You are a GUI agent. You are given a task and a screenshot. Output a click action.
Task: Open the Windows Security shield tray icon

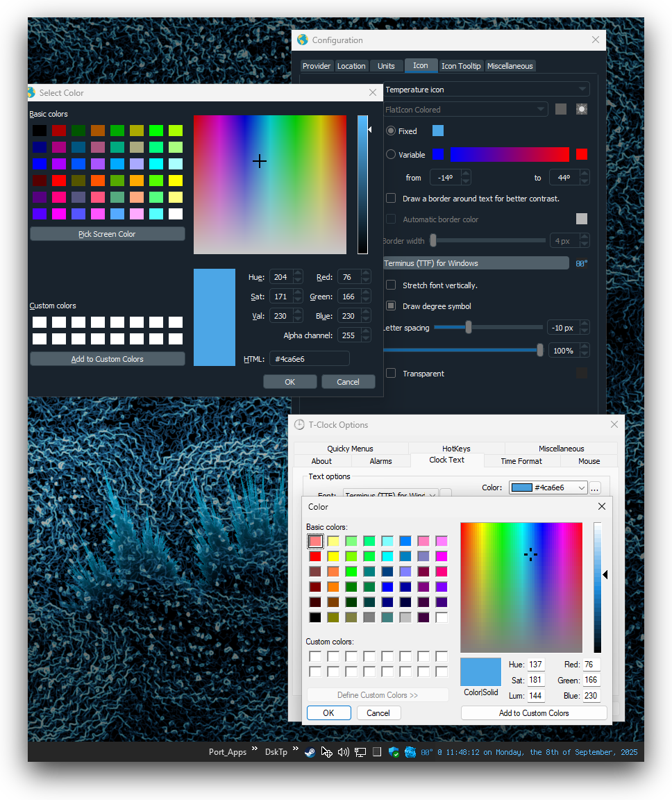tap(394, 753)
